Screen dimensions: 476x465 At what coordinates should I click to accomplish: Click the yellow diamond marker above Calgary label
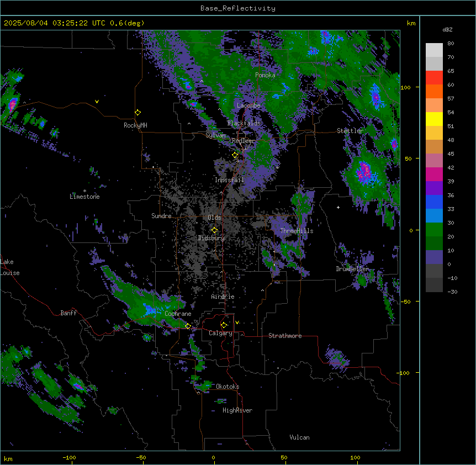224,325
